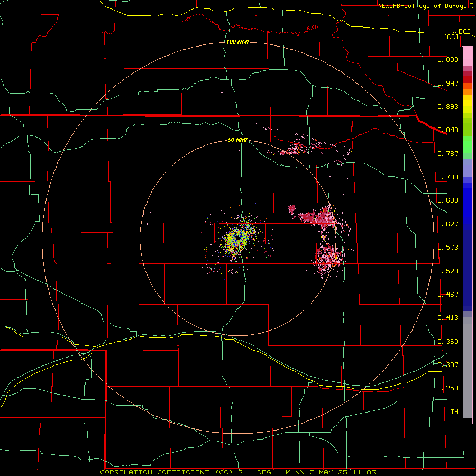Select the 0.947 scale label
476x476 pixels.
pos(448,83)
